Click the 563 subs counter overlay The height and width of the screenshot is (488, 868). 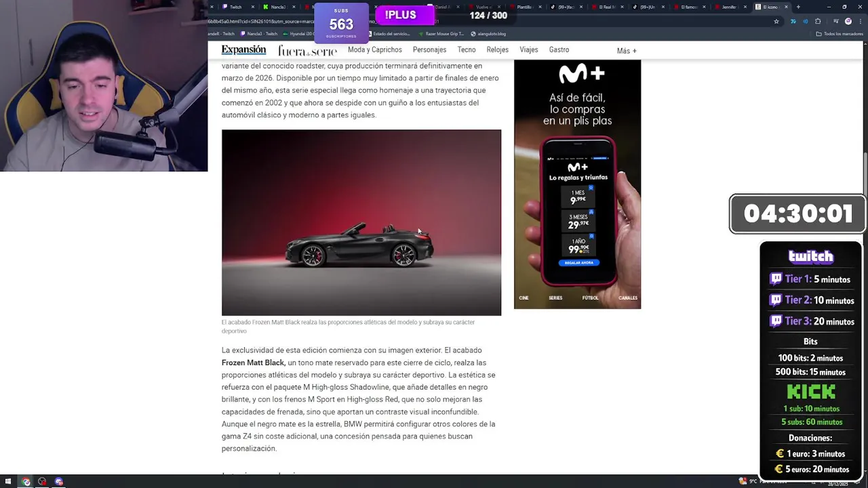(x=341, y=23)
